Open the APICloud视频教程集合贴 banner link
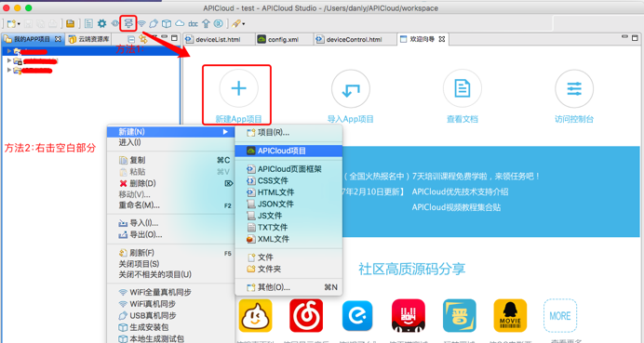Viewport: 644px width, 343px height. coord(456,207)
